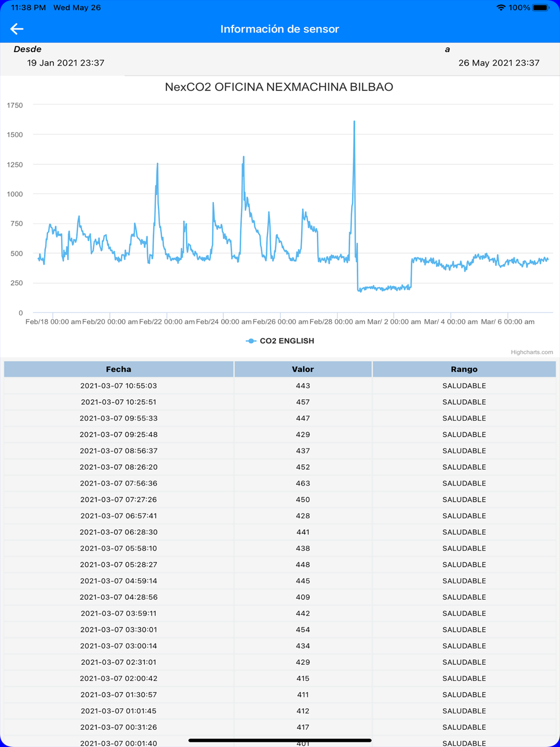This screenshot has height=747, width=560.
Task: Tap value 411 in Valor column
Action: (x=303, y=694)
